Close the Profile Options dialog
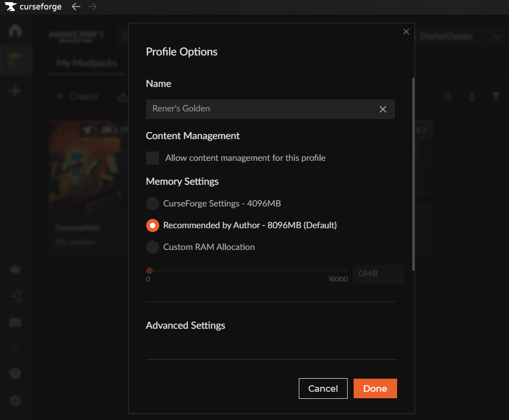Screen dimensions: 509x420 point(406,32)
